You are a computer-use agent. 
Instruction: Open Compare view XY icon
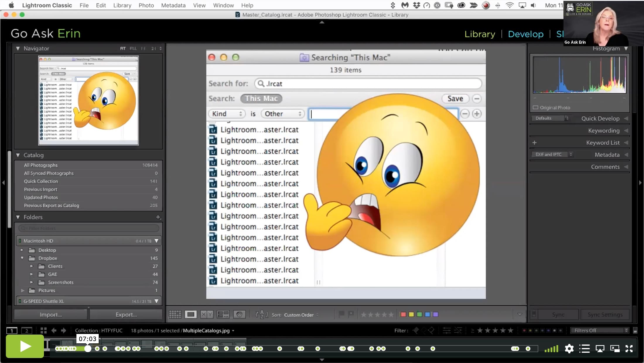click(207, 315)
